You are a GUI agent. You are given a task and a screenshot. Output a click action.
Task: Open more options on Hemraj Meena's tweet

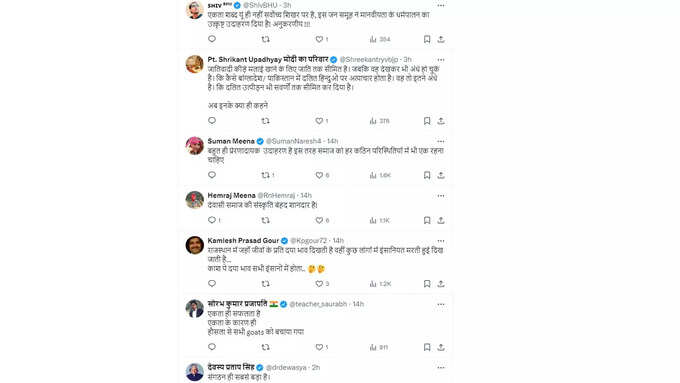click(x=441, y=196)
